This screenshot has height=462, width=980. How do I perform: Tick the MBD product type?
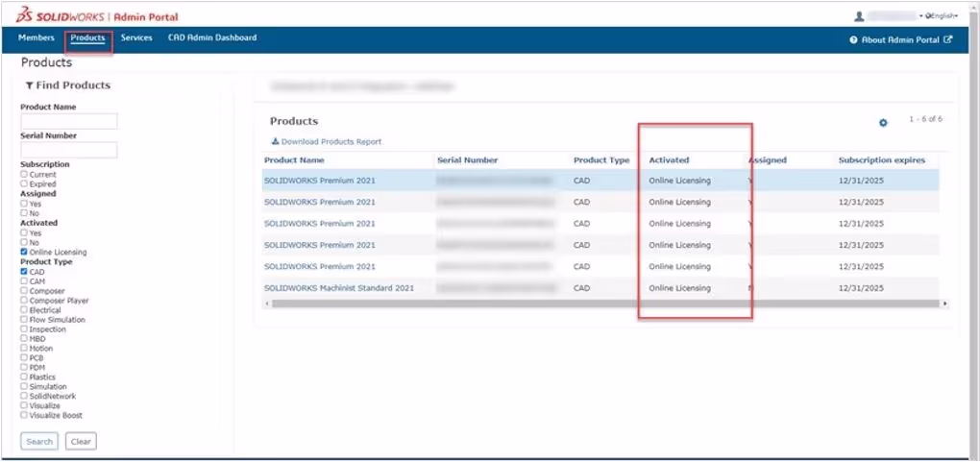click(24, 339)
